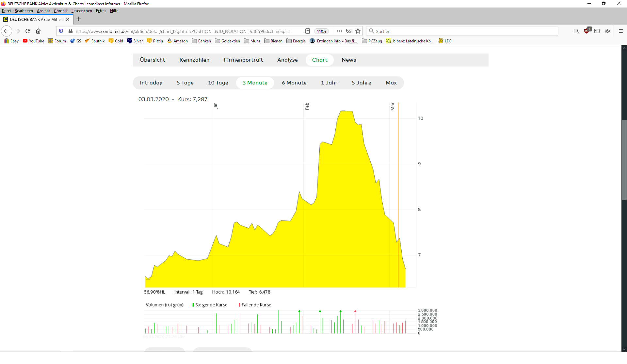This screenshot has height=364, width=627.
Task: Open the Ebay bookmark
Action: point(11,41)
